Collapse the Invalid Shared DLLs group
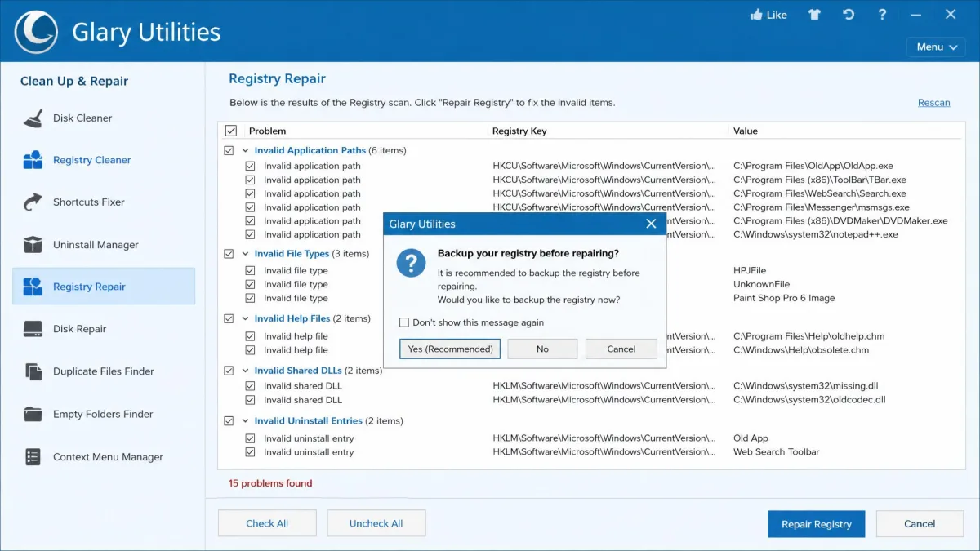 (245, 371)
